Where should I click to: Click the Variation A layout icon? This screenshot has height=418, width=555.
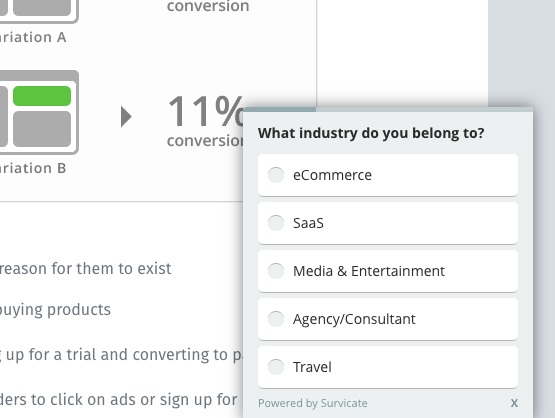(x=37, y=11)
